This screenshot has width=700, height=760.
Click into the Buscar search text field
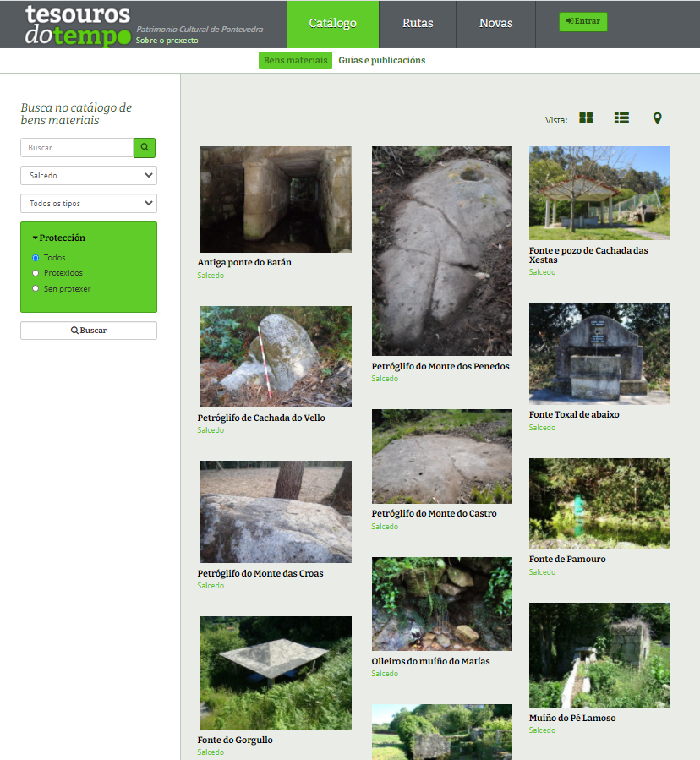[77, 148]
